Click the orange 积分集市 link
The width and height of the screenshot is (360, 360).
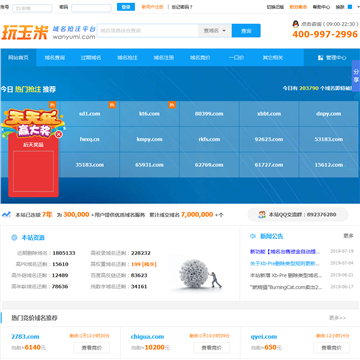point(298,7)
